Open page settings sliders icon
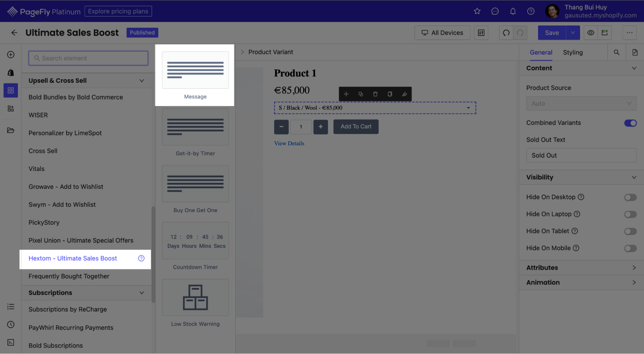This screenshot has width=644, height=354. pyautogui.click(x=481, y=33)
